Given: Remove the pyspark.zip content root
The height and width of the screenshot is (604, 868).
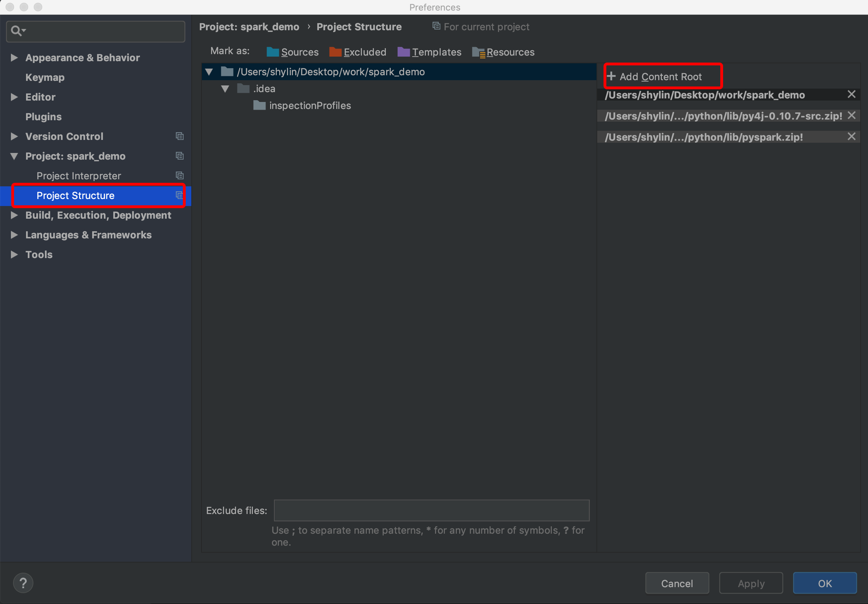Looking at the screenshot, I should pos(851,137).
